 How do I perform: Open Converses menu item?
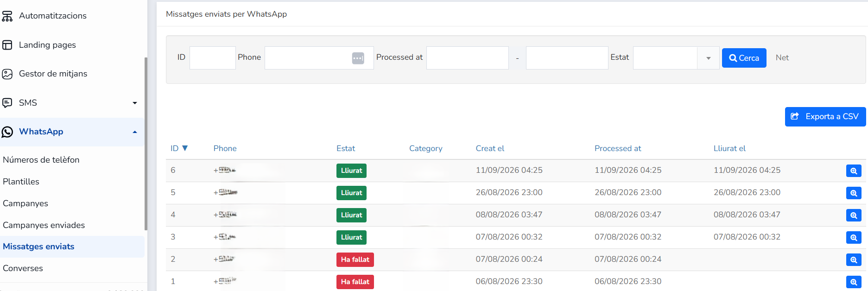[23, 268]
